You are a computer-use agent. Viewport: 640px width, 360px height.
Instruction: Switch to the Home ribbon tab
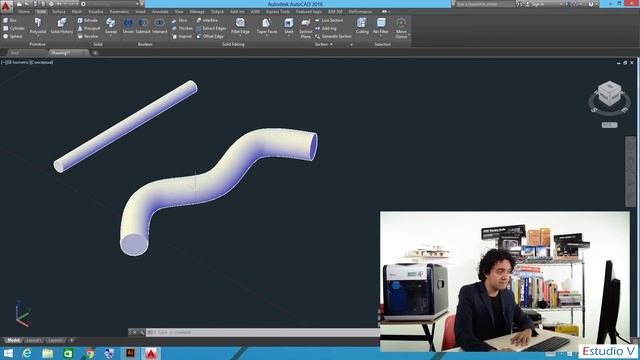tap(24, 12)
